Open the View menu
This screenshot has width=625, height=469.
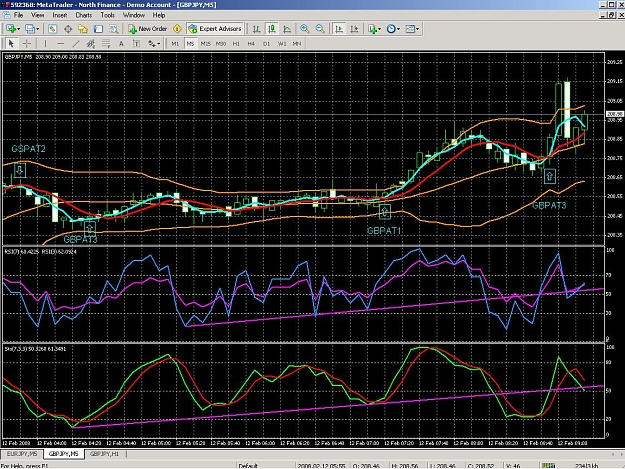(x=37, y=15)
